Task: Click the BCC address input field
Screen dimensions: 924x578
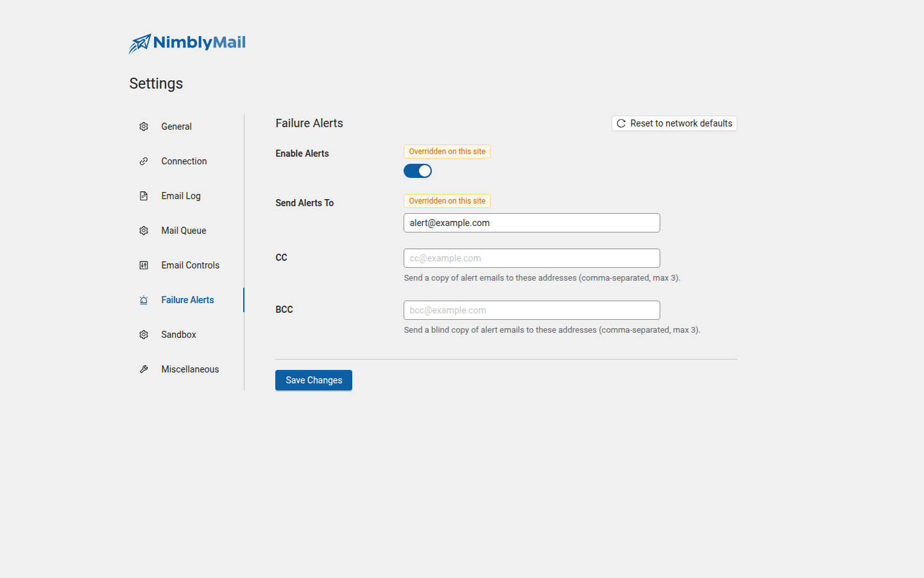Action: point(532,310)
